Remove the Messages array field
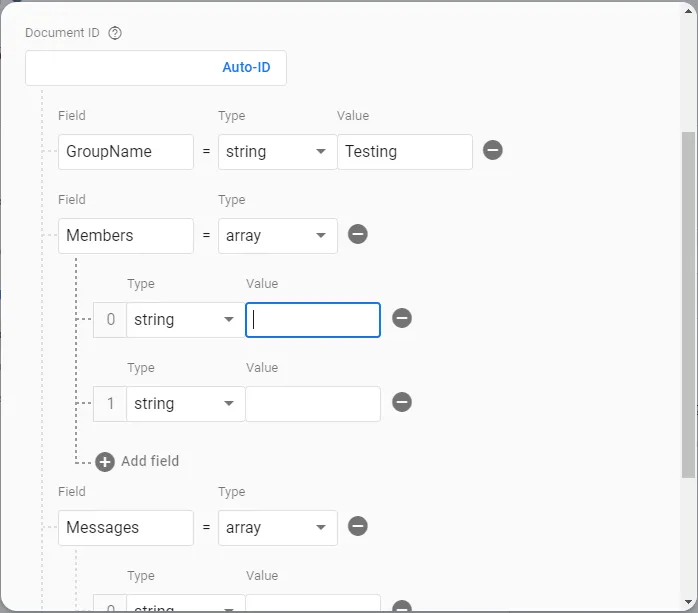Screen dimensions: 698x613 point(358,526)
